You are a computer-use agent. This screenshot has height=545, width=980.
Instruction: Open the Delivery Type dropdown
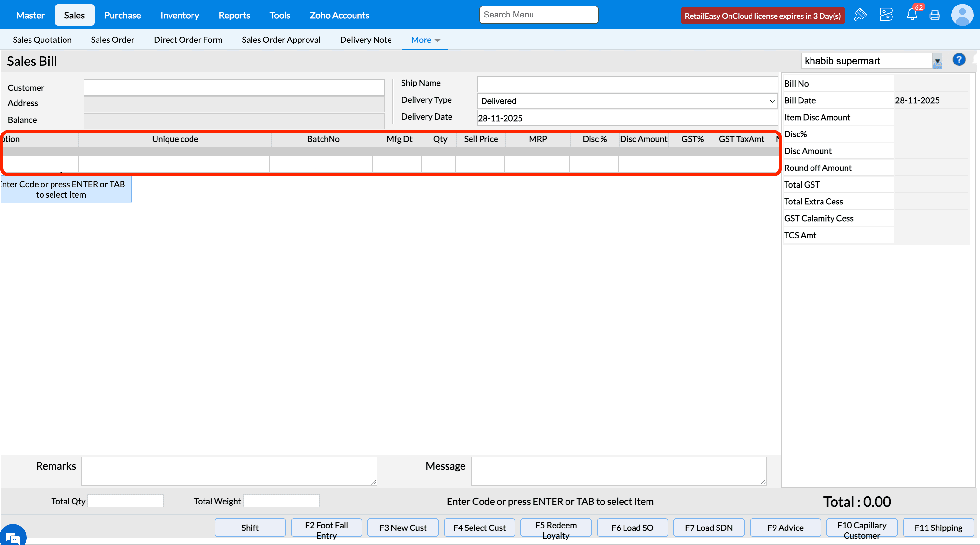pyautogui.click(x=627, y=101)
